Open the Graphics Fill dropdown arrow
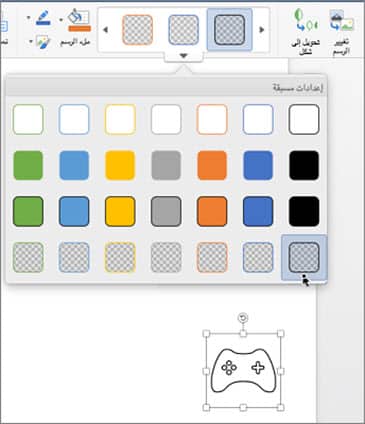The width and height of the screenshot is (365, 424). pyautogui.click(x=61, y=19)
